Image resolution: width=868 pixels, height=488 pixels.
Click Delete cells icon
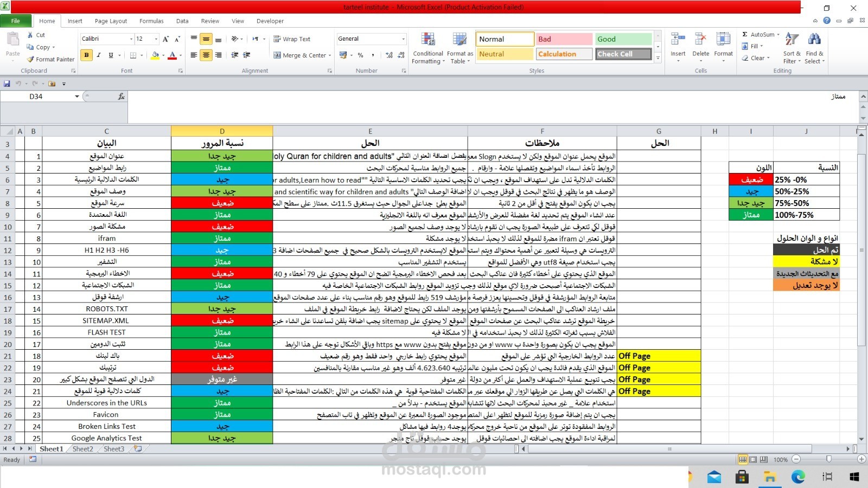[700, 40]
